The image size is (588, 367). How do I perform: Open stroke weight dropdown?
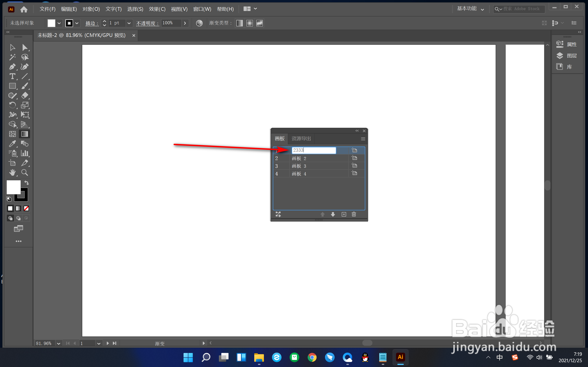point(129,23)
